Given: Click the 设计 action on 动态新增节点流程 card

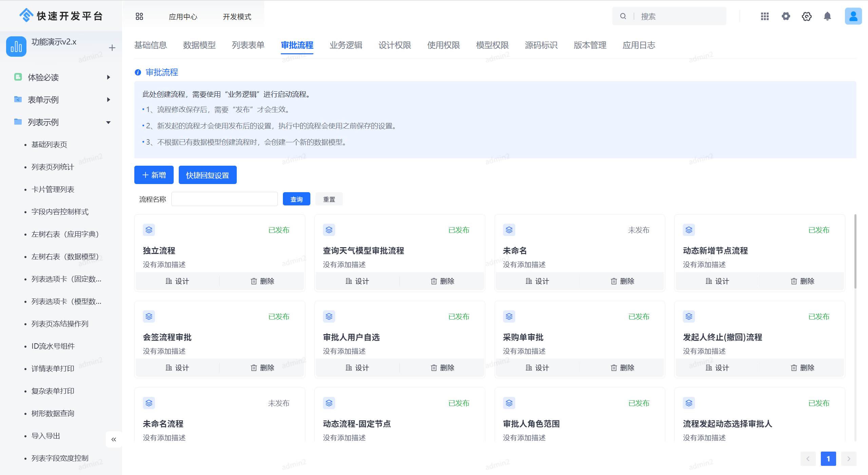Looking at the screenshot, I should [x=717, y=281].
